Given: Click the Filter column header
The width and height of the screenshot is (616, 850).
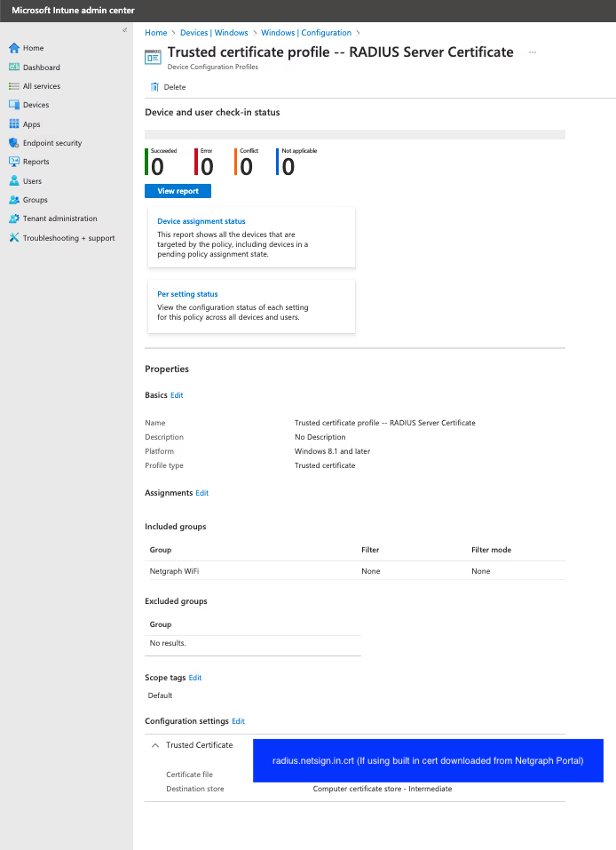Looking at the screenshot, I should click(370, 550).
